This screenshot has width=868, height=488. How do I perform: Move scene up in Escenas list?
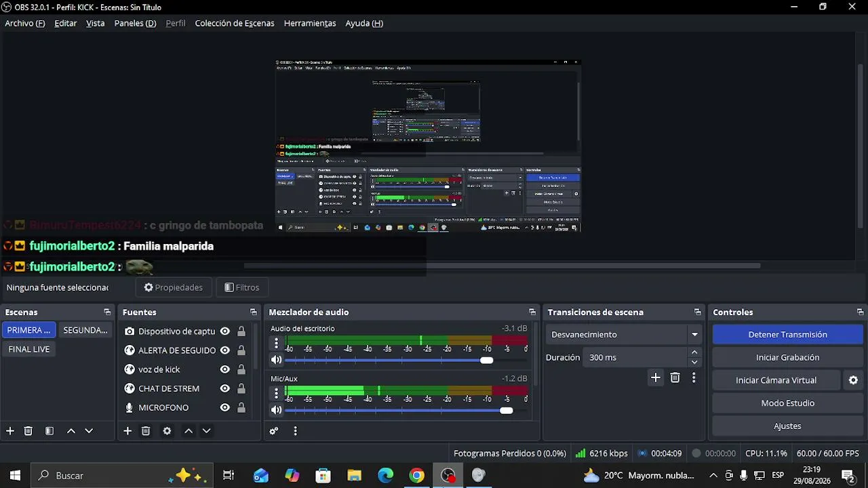click(71, 431)
